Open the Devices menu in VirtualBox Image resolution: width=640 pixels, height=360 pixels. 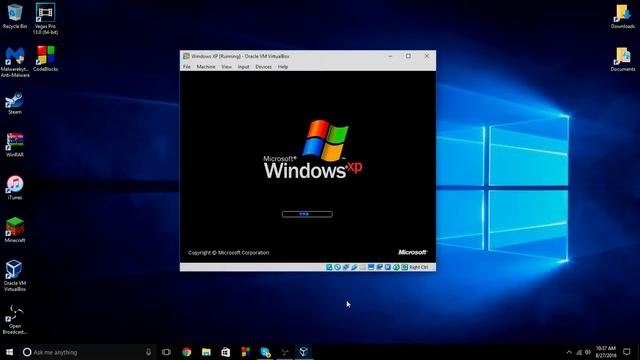pos(263,67)
